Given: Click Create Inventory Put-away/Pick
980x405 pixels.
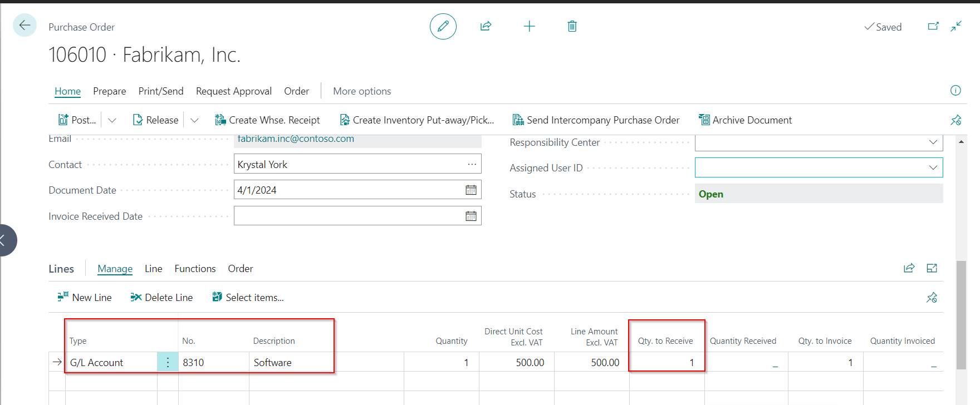Looking at the screenshot, I should coord(416,120).
